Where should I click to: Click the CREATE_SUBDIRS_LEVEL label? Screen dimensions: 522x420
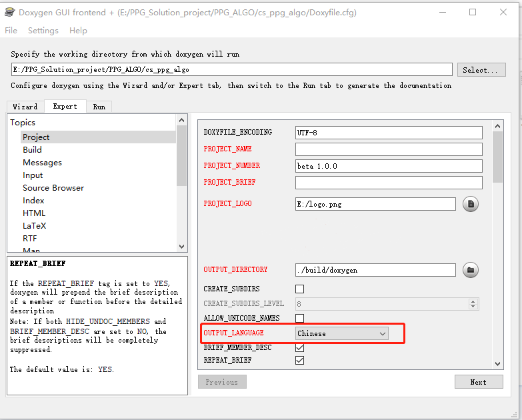(x=244, y=303)
